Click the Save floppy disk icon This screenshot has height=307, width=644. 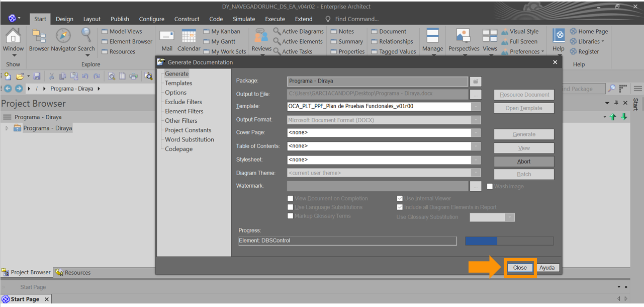coord(37,76)
